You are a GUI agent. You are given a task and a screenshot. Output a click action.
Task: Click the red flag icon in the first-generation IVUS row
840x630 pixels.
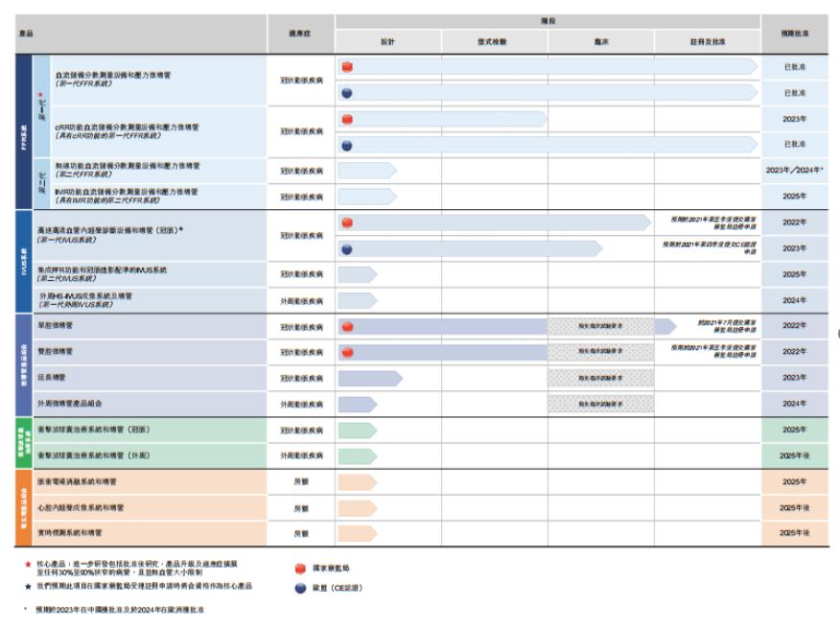[x=347, y=222]
